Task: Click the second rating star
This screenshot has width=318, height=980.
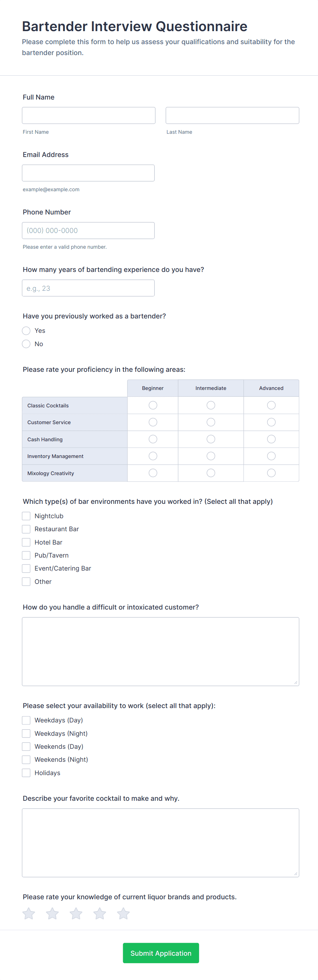Action: coord(52,913)
